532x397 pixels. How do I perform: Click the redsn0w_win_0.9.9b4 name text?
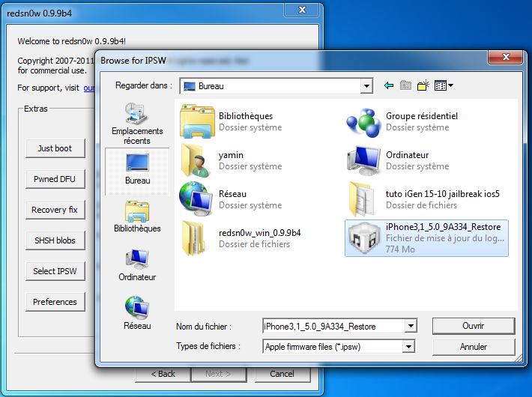(x=259, y=233)
